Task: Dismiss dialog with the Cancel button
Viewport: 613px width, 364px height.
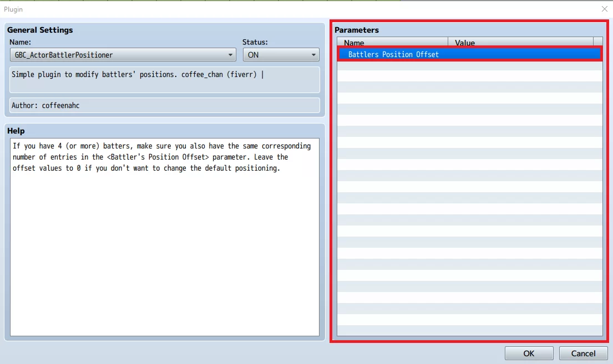Action: 583,353
